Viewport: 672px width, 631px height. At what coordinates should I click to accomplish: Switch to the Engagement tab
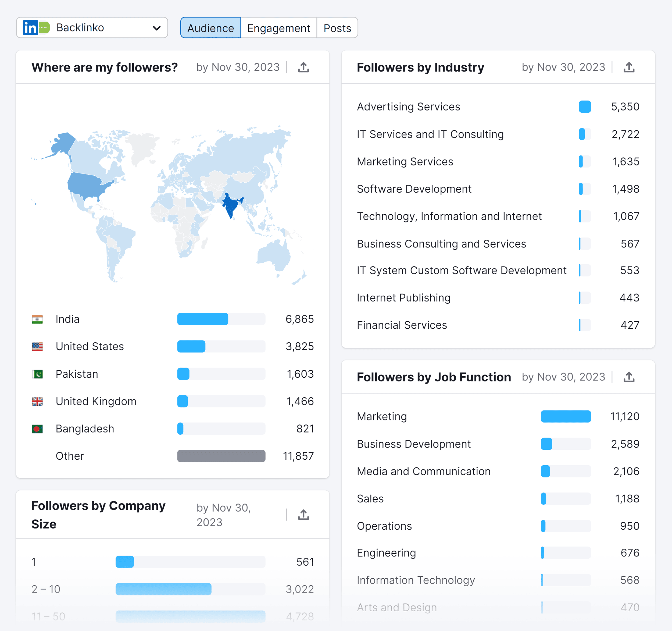[278, 28]
